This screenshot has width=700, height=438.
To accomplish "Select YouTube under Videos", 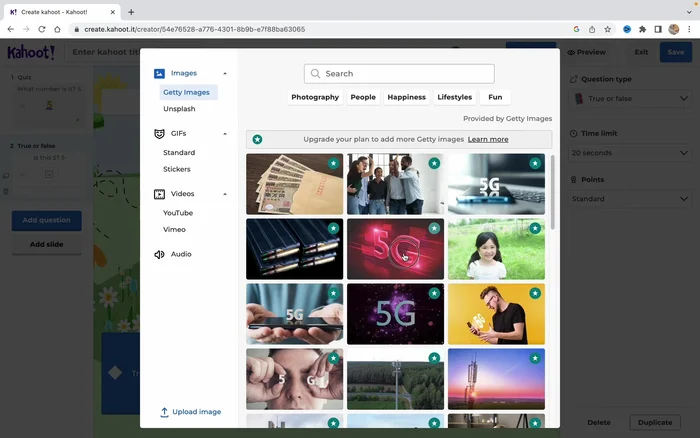I will [178, 213].
